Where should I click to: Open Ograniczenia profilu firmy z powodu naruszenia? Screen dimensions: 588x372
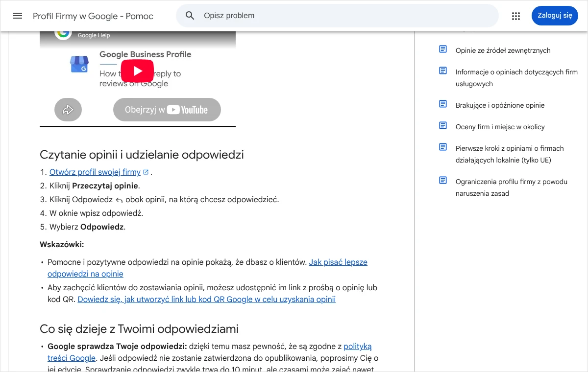coord(512,187)
